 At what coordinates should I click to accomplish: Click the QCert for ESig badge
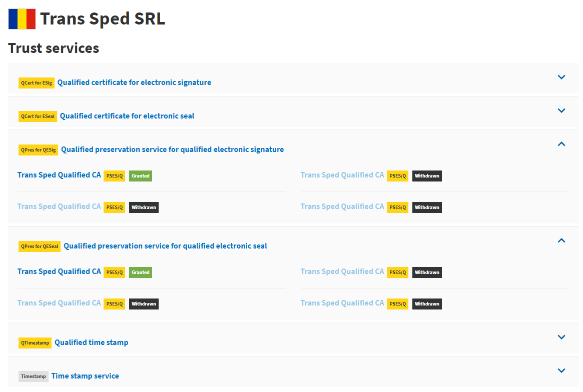click(x=37, y=83)
